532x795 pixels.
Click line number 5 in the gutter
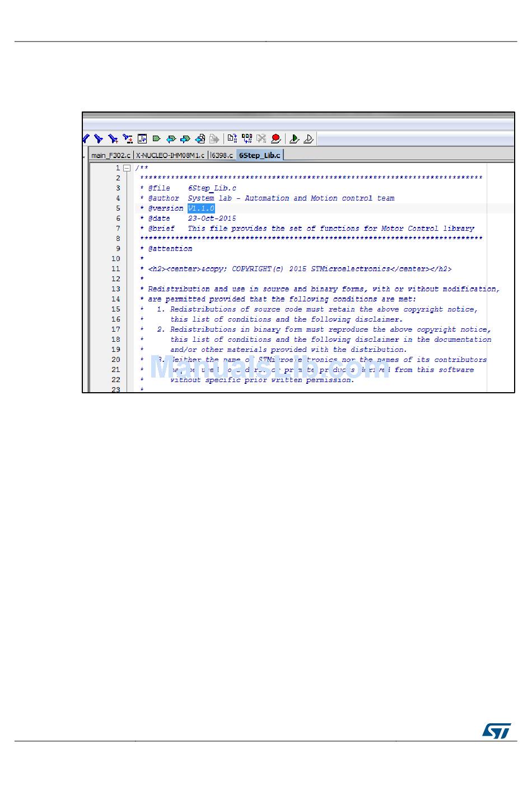118,208
